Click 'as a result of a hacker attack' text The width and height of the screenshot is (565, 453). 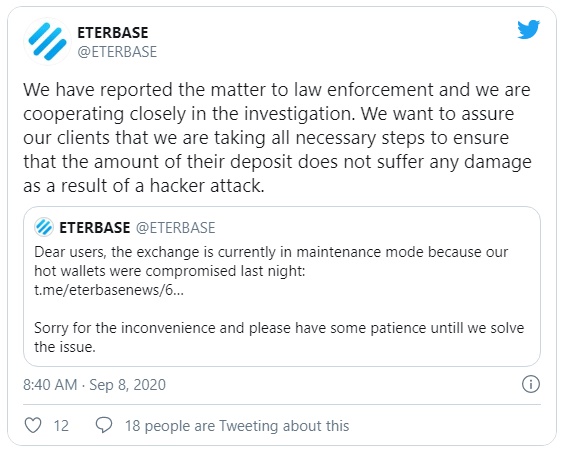143,186
